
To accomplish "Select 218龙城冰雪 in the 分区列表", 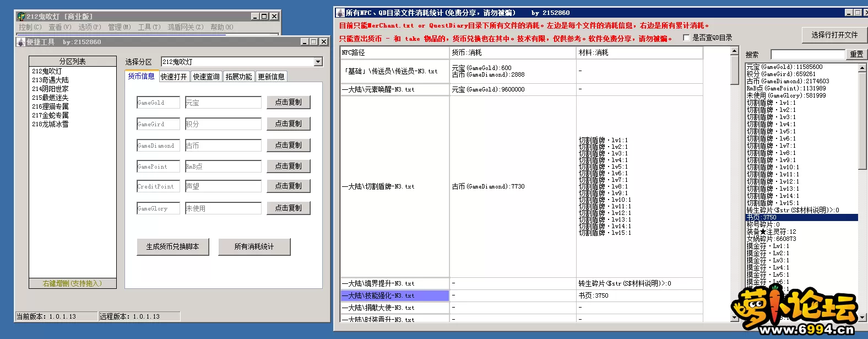I will pyautogui.click(x=50, y=124).
